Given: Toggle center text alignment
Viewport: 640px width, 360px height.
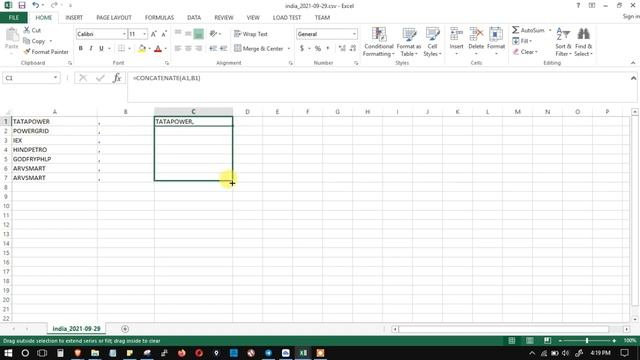Looking at the screenshot, I should (188, 49).
